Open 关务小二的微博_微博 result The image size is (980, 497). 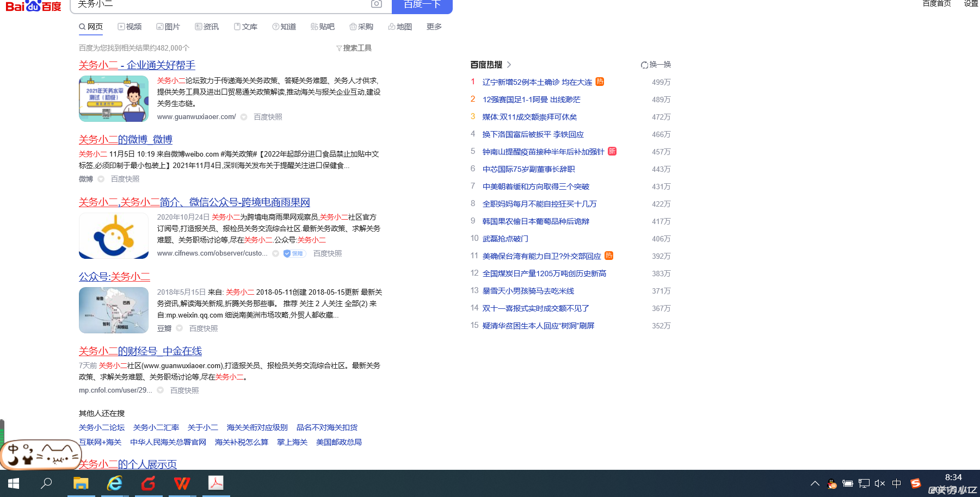[x=126, y=140]
